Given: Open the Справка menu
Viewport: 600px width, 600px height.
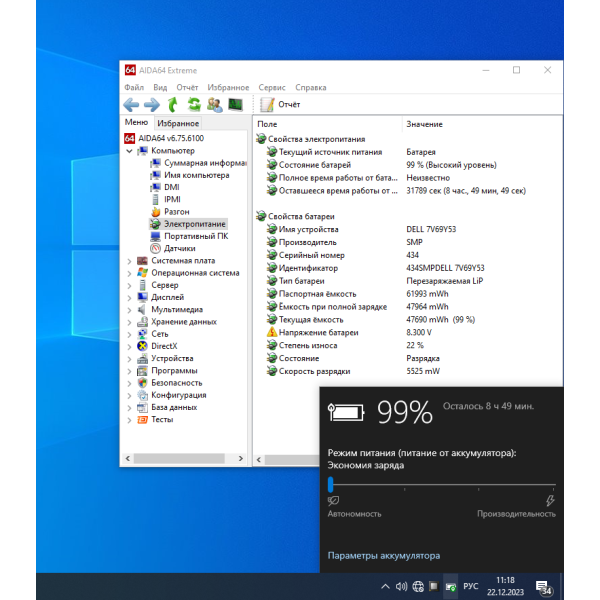Looking at the screenshot, I should click(311, 87).
